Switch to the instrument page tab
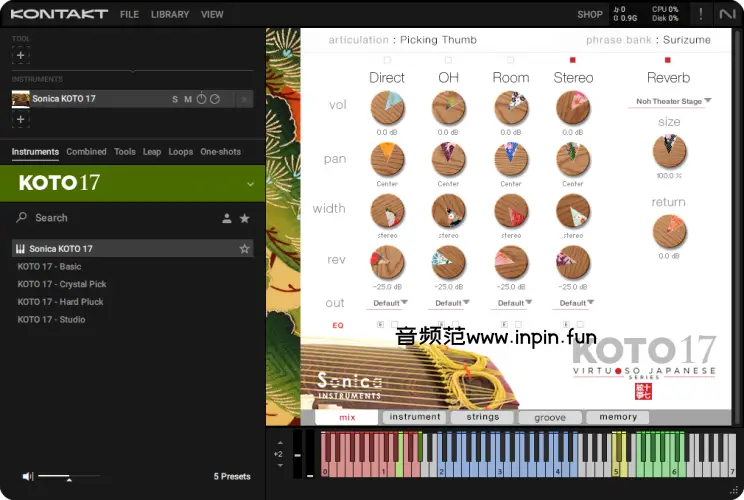Viewport: 744px width, 500px height. click(x=415, y=417)
